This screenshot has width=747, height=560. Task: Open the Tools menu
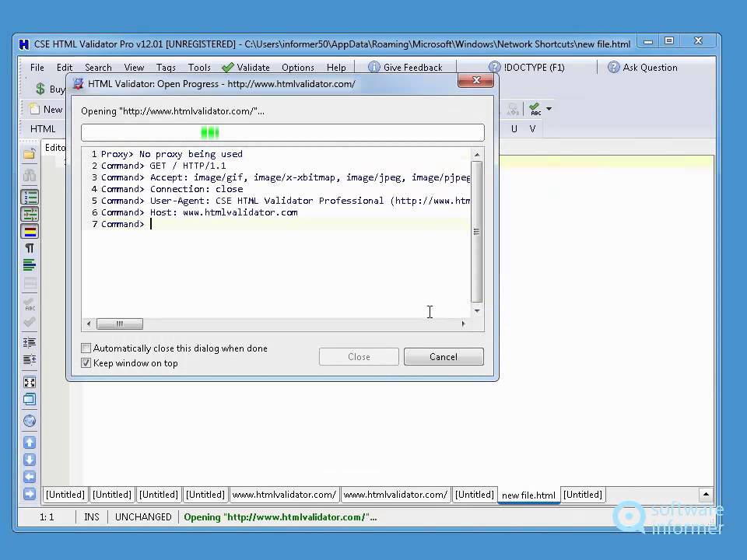click(199, 67)
